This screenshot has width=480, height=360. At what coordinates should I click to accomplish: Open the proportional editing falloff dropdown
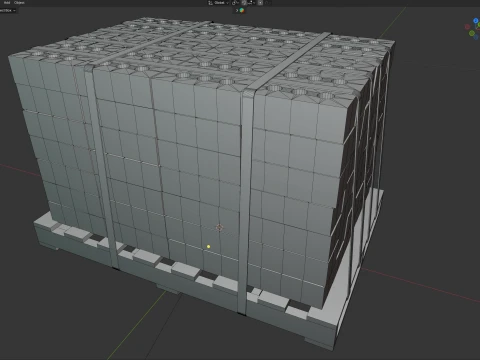(268, 3)
